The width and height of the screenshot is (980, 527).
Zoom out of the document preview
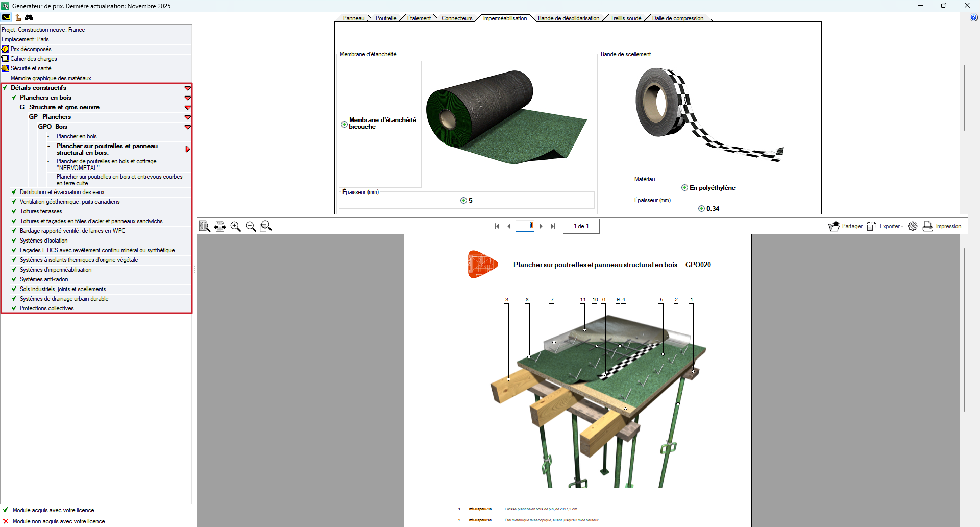tap(251, 226)
